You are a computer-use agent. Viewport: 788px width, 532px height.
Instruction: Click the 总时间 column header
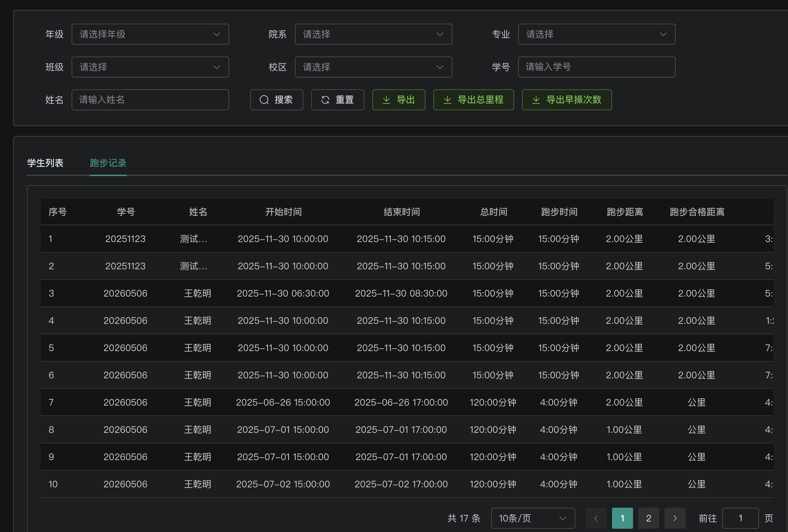coord(494,212)
